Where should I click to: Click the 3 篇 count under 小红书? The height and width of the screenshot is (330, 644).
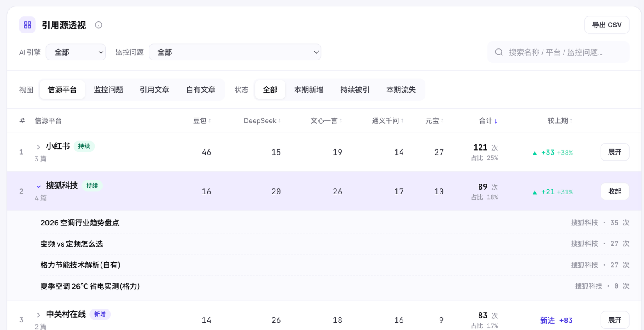point(41,159)
